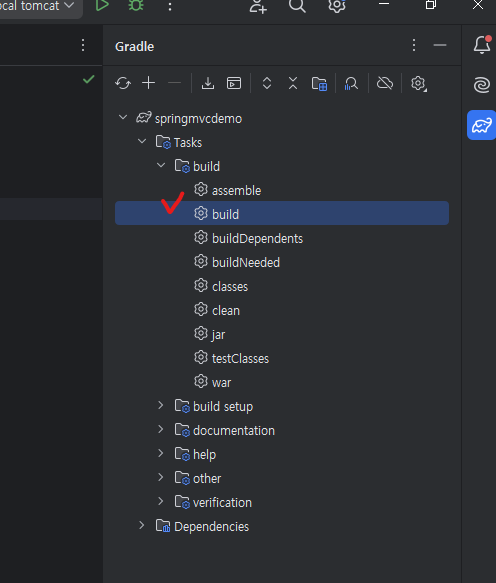Hide the Gradle tool window
This screenshot has width=496, height=583.
tap(440, 45)
